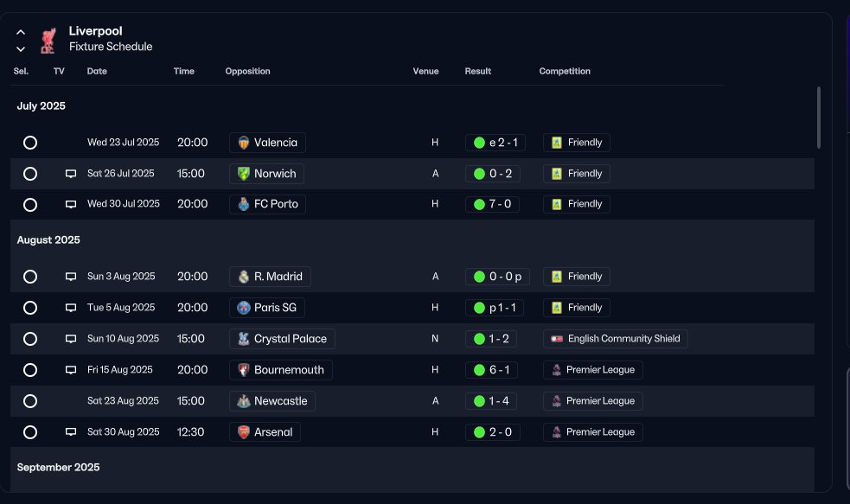Click the green status dot on Newcastle result
850x504 pixels.
pyautogui.click(x=479, y=401)
